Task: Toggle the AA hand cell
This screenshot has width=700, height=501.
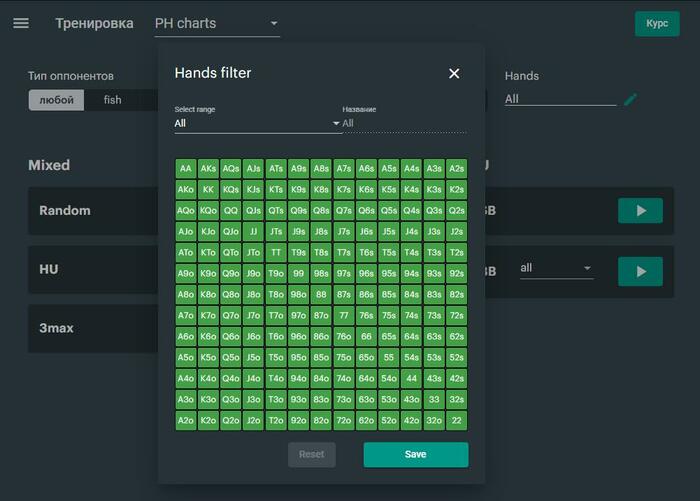Action: 186,169
